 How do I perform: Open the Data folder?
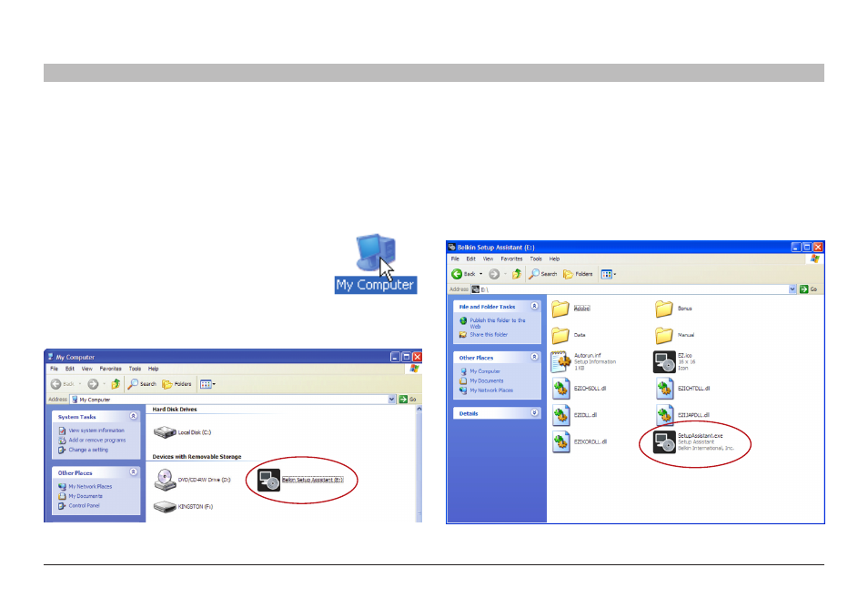coord(569,335)
